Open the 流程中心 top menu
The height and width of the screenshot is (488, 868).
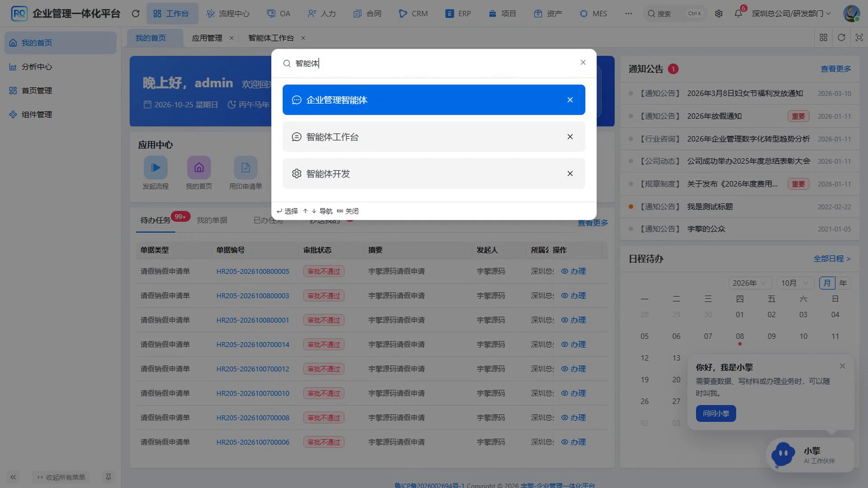tap(227, 14)
